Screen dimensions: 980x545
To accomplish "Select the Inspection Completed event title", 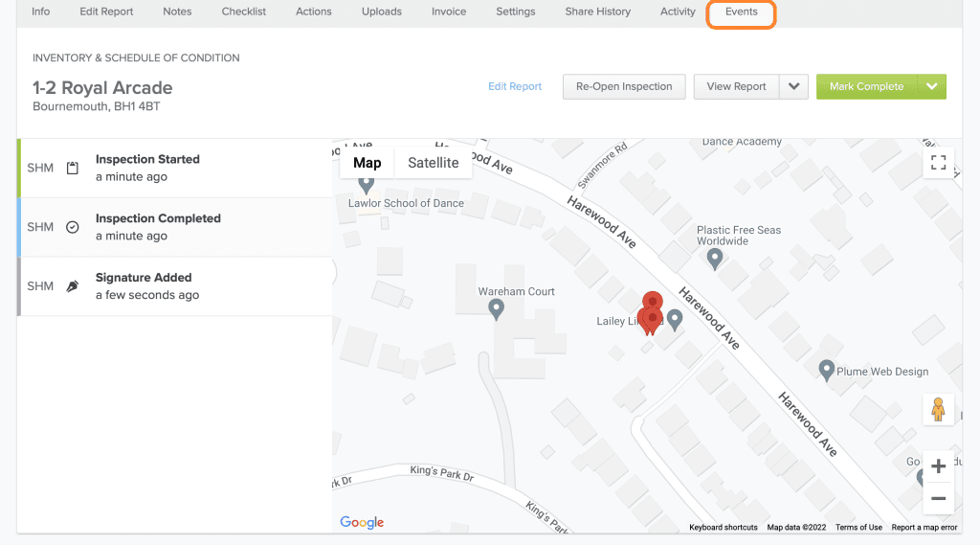I will click(x=158, y=218).
